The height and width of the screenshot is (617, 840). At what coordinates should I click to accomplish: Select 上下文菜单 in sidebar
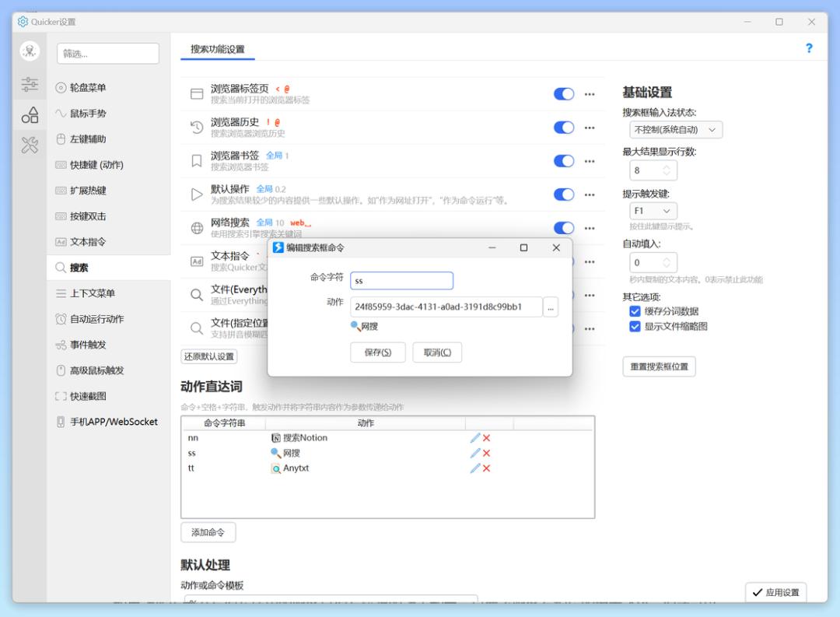click(x=92, y=293)
